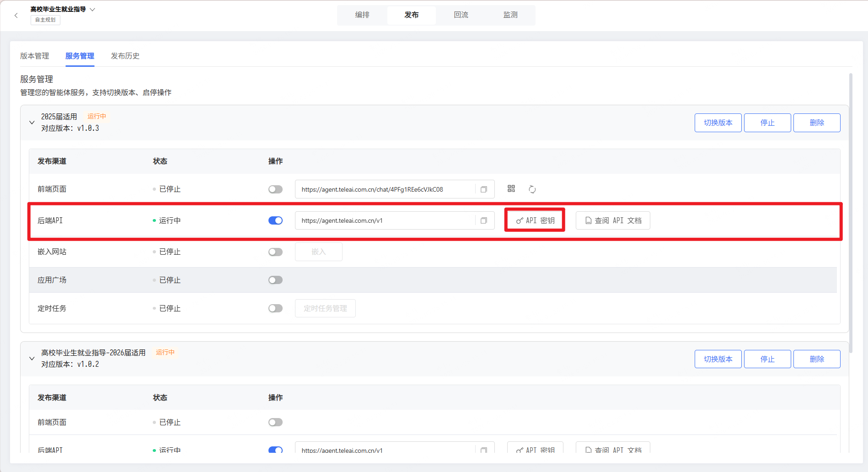Click 切换版本 for 2025届适用 service
Image resolution: width=868 pixels, height=472 pixels.
pyautogui.click(x=718, y=123)
